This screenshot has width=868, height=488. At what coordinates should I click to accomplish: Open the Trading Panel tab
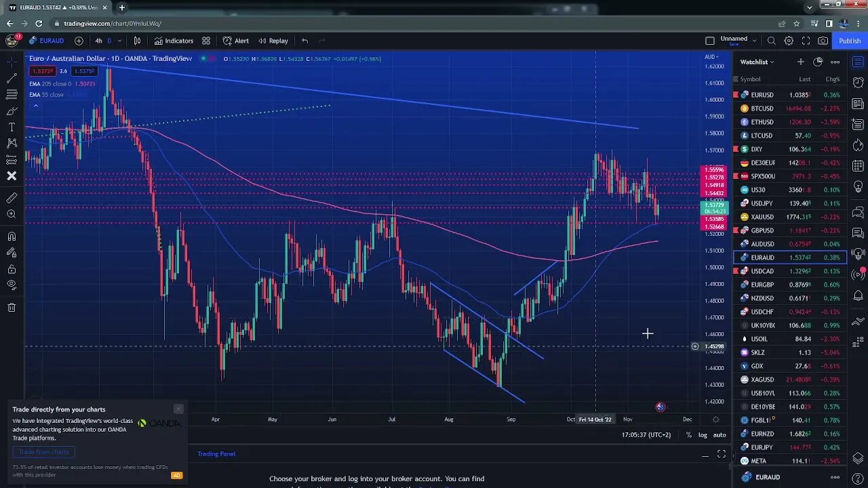click(216, 454)
